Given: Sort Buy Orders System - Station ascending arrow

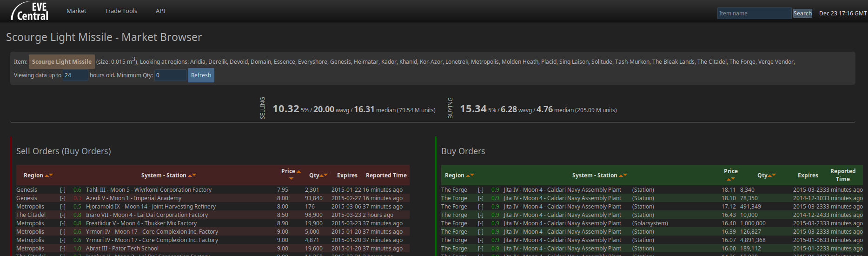Looking at the screenshot, I should point(621,175).
